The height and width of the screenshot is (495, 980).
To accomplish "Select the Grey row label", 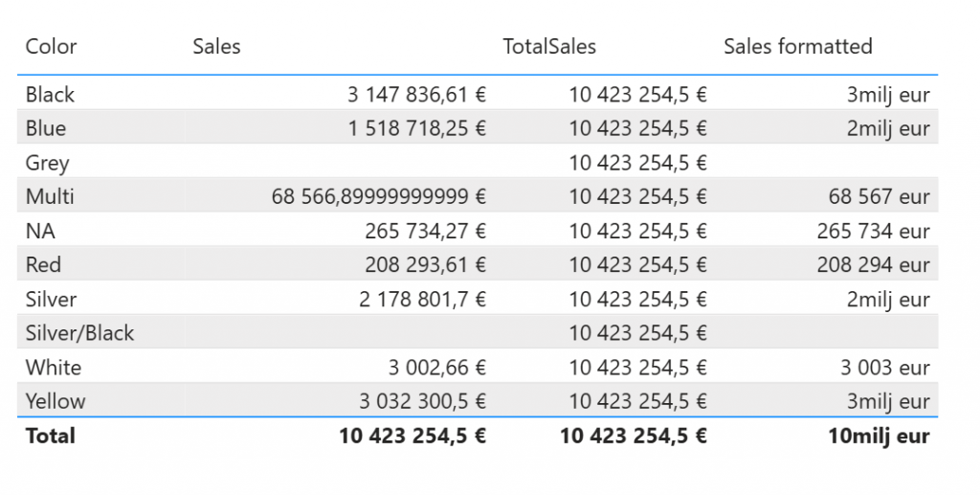I will tap(47, 163).
